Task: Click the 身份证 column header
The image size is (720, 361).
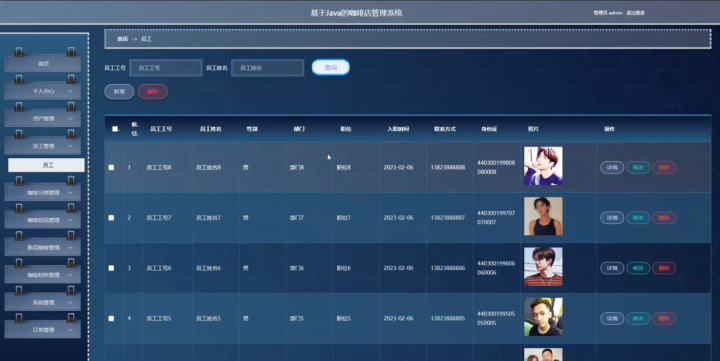Action: click(489, 129)
